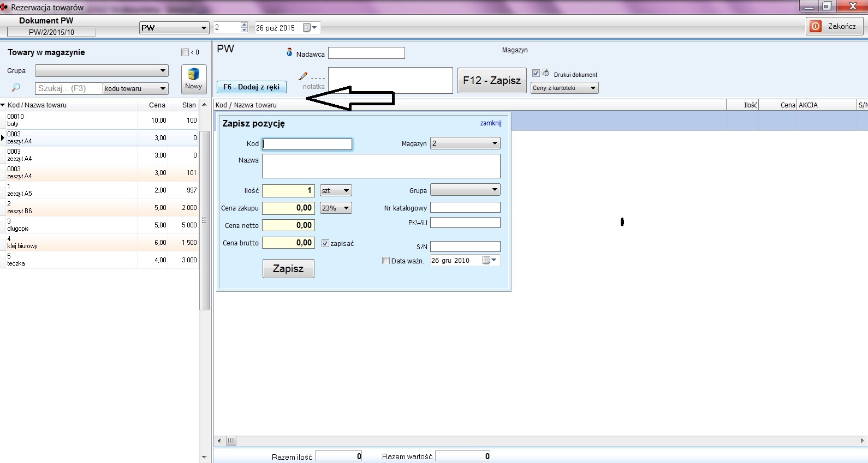Toggle the '< 0' stock checkbox
Viewport: 868px width, 463px height.
pyautogui.click(x=185, y=52)
